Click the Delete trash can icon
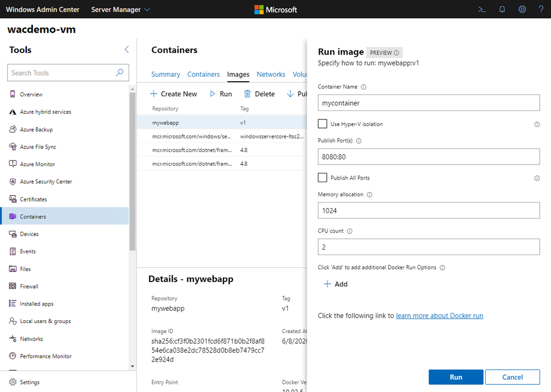The image size is (551, 392). click(247, 94)
